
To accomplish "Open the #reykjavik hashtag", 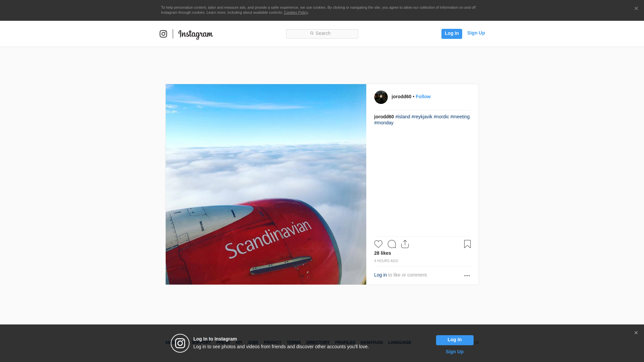I will click(x=422, y=117).
